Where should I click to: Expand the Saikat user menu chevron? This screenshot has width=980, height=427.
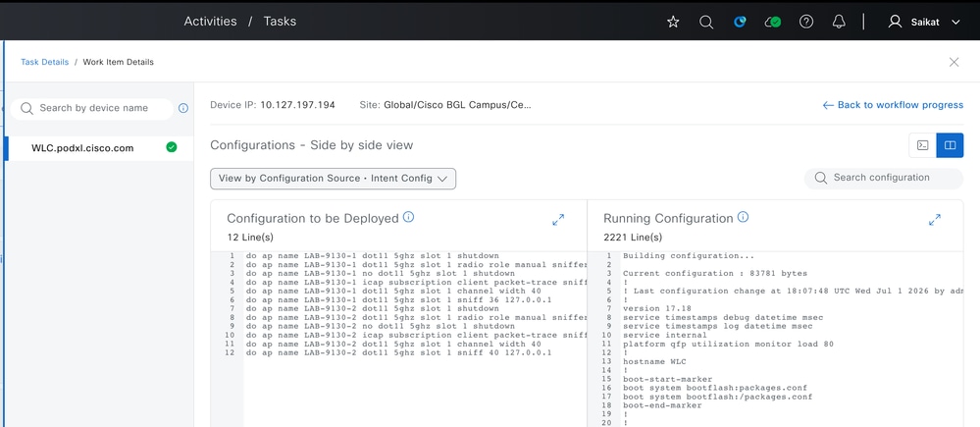[955, 22]
